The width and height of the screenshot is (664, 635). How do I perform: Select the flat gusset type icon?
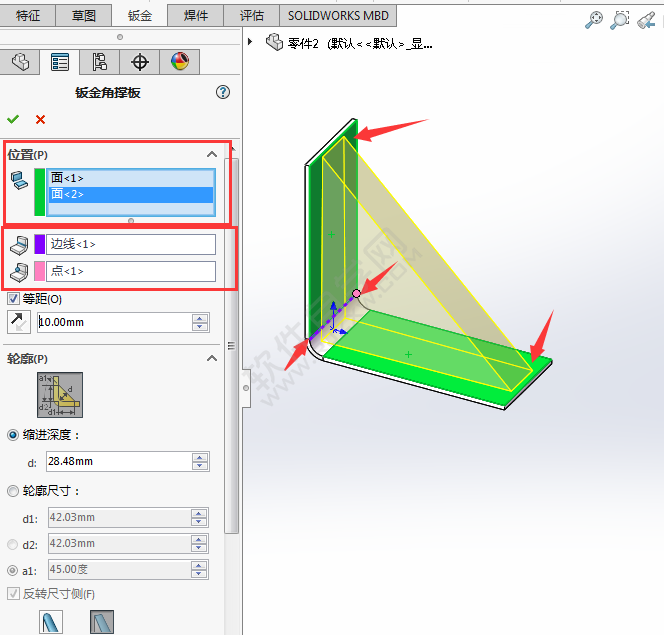tap(102, 622)
